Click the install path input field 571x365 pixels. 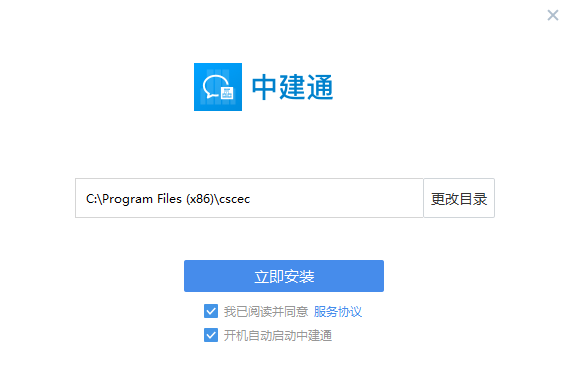(x=249, y=198)
